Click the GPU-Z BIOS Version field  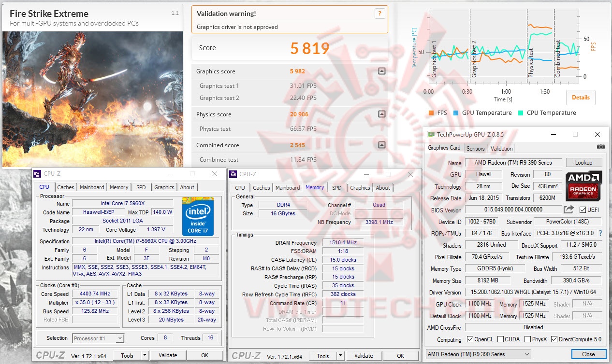513,210
